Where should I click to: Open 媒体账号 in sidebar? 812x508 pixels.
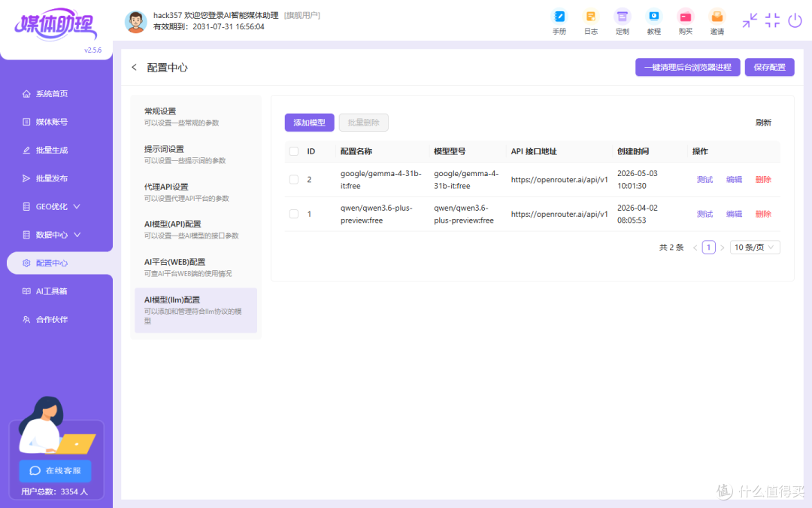click(52, 122)
